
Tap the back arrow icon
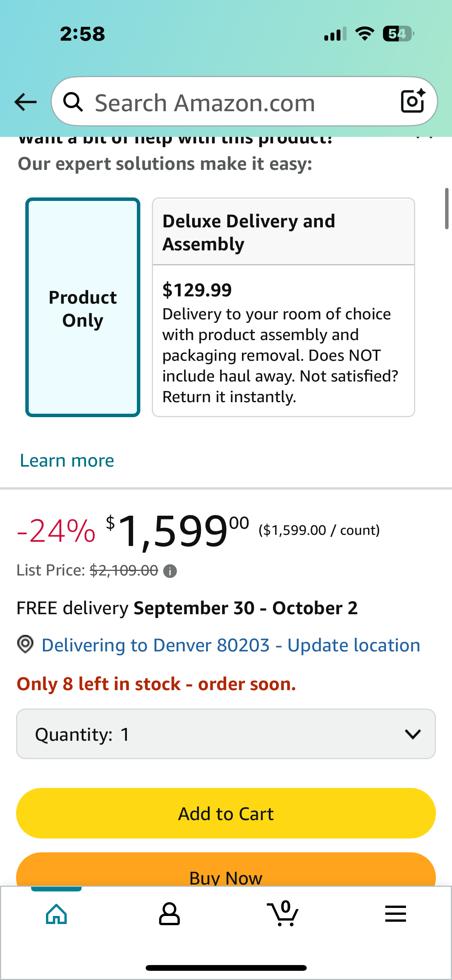(25, 102)
